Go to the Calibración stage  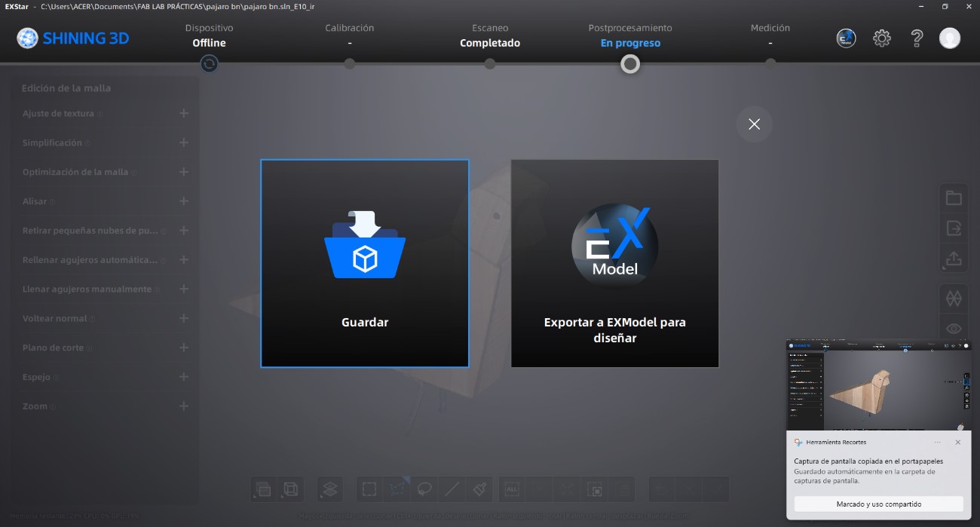click(x=350, y=35)
